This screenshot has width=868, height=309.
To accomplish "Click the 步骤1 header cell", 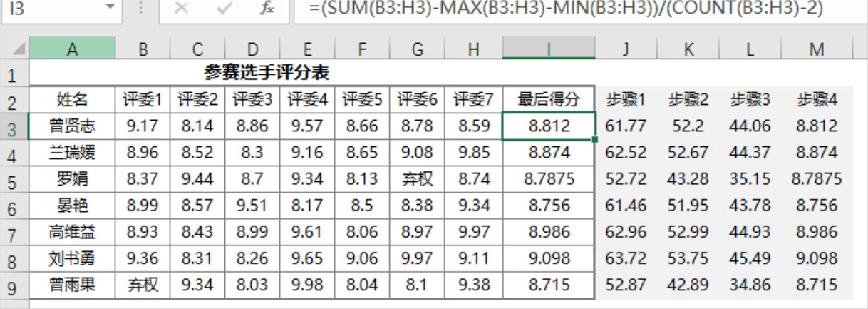I will click(x=625, y=100).
